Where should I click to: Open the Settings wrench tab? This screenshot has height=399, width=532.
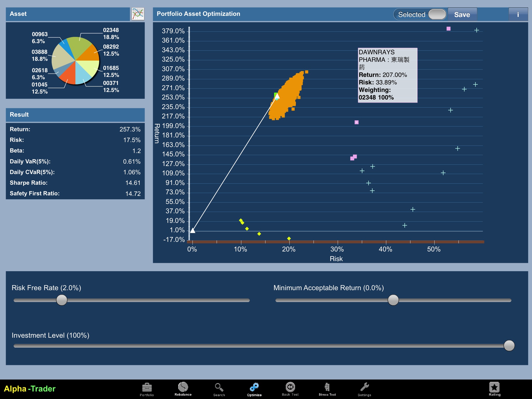pos(364,389)
